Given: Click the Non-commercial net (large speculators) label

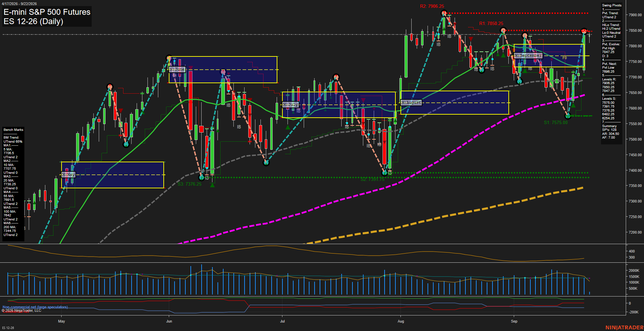Looking at the screenshot, I should tap(35, 307).
